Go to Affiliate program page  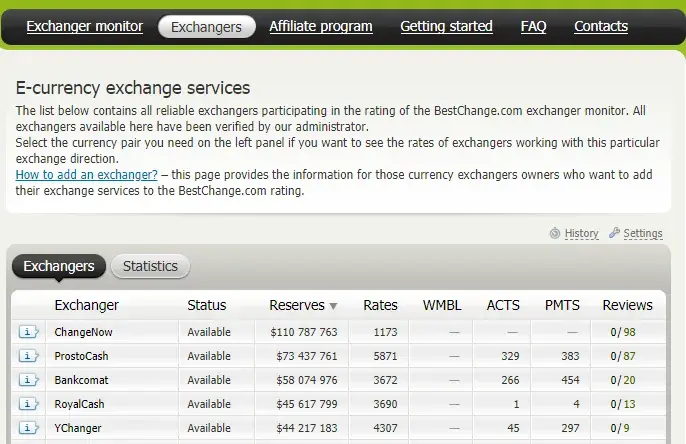point(320,26)
